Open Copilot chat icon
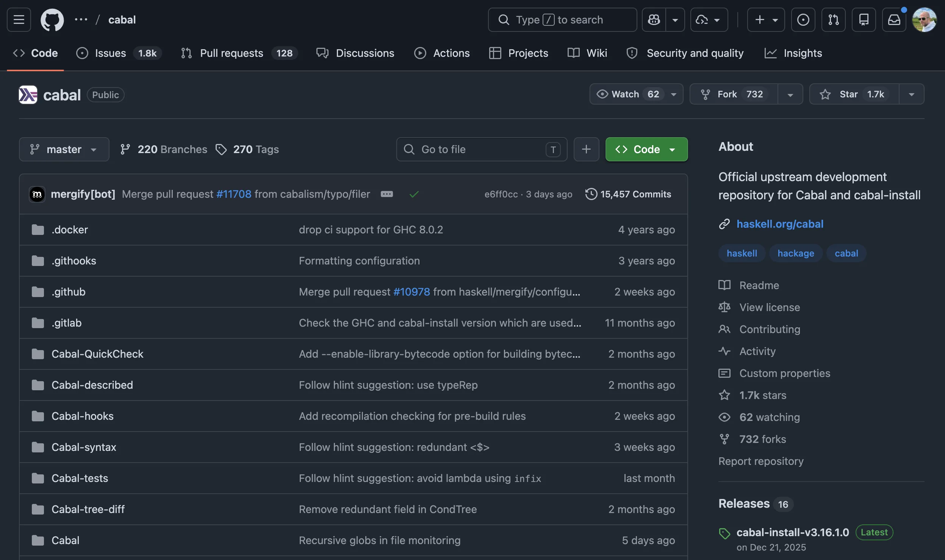The height and width of the screenshot is (560, 945). [654, 20]
